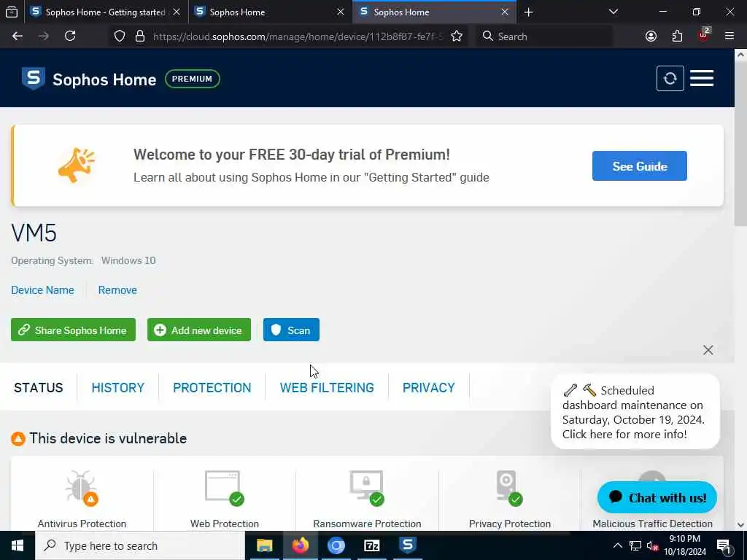Image resolution: width=747 pixels, height=560 pixels.
Task: Click the muted volume icon in the tray
Action: point(652,546)
